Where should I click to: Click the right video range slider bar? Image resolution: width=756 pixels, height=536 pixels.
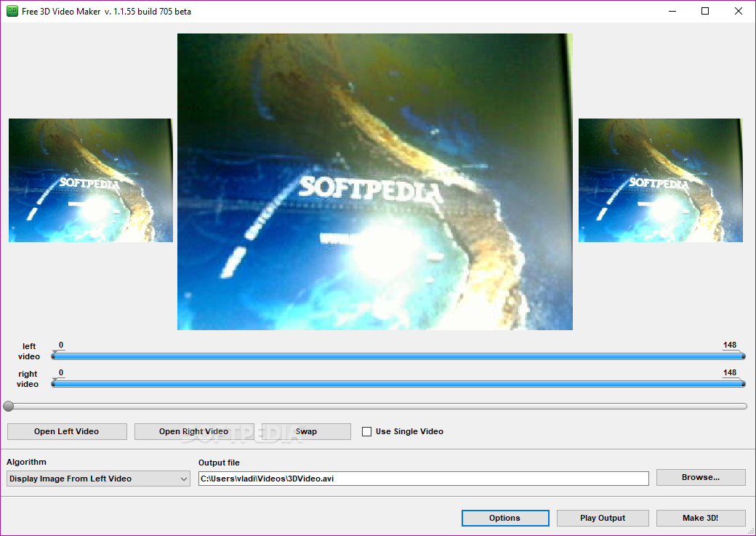(x=398, y=384)
